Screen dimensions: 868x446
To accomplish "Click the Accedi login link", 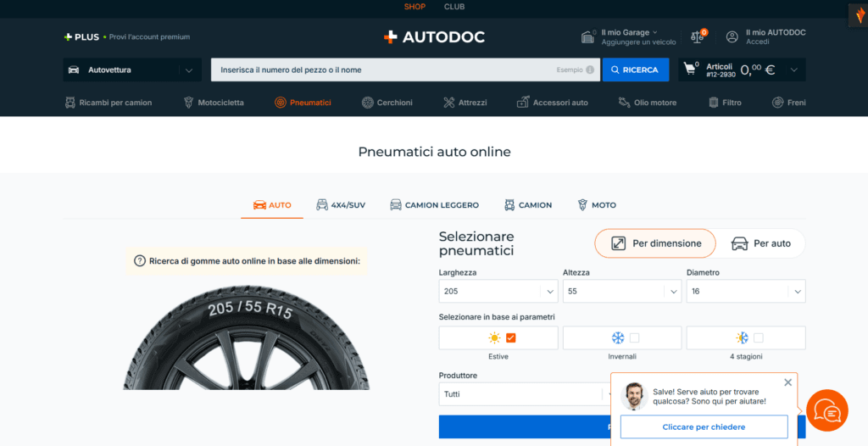I will [757, 42].
